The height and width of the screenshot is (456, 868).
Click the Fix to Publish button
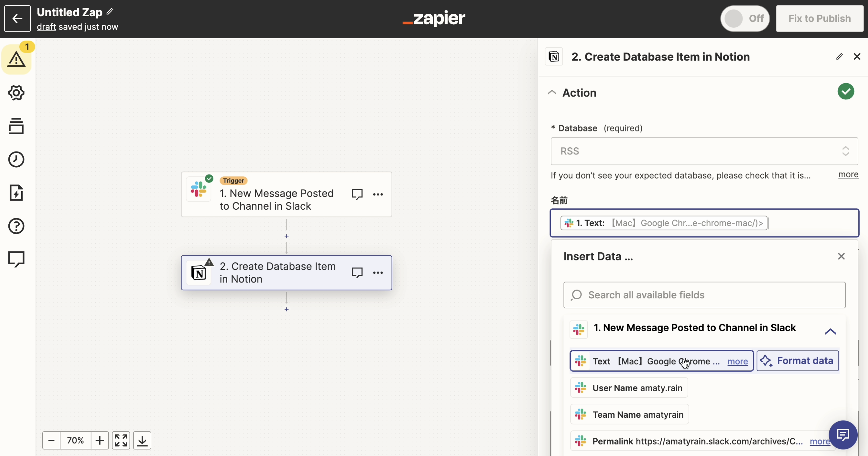pyautogui.click(x=819, y=19)
